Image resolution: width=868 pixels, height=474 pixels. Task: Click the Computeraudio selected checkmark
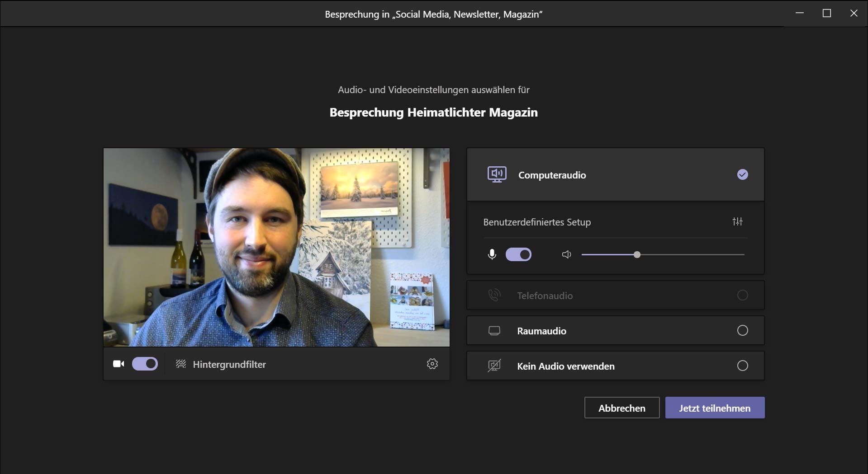pos(742,175)
